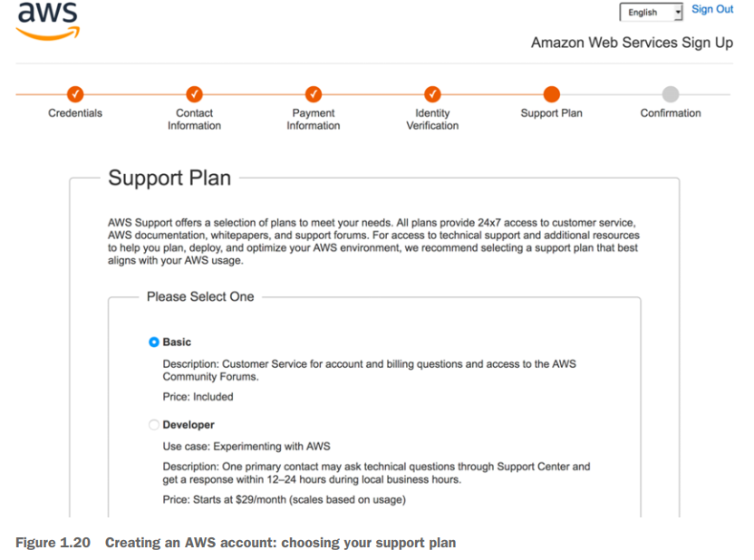Click the Confirmation step label
The image size is (754, 560).
click(671, 113)
